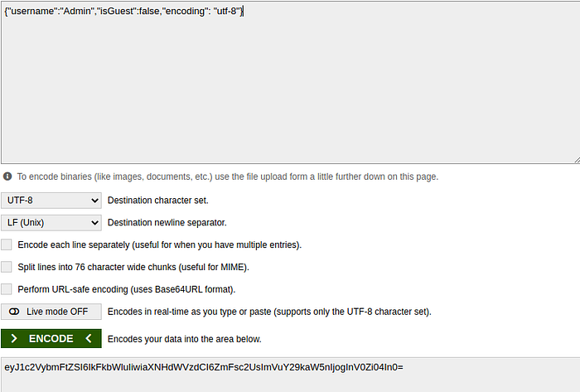Click the right chevron on the ENCODE button
Image resolution: width=580 pixels, height=392 pixels.
14,338
